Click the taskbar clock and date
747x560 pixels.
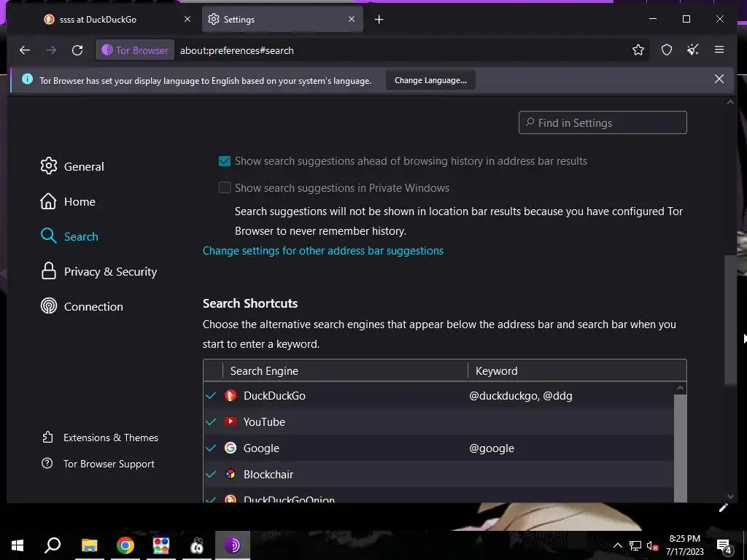pyautogui.click(x=684, y=545)
